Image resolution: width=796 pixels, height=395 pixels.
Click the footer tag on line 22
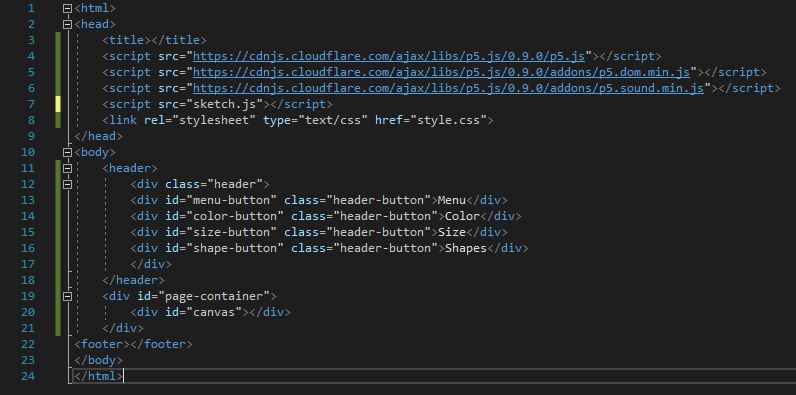click(x=134, y=344)
